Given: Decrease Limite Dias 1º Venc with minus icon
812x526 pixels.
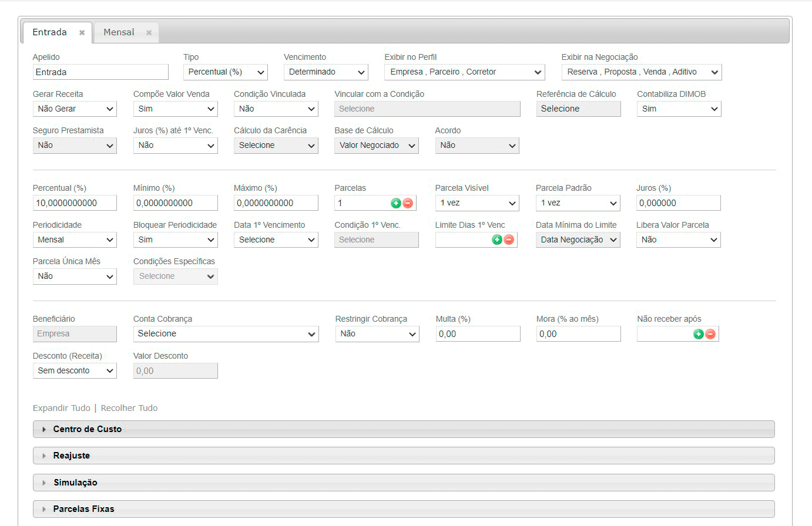Looking at the screenshot, I should tap(509, 240).
